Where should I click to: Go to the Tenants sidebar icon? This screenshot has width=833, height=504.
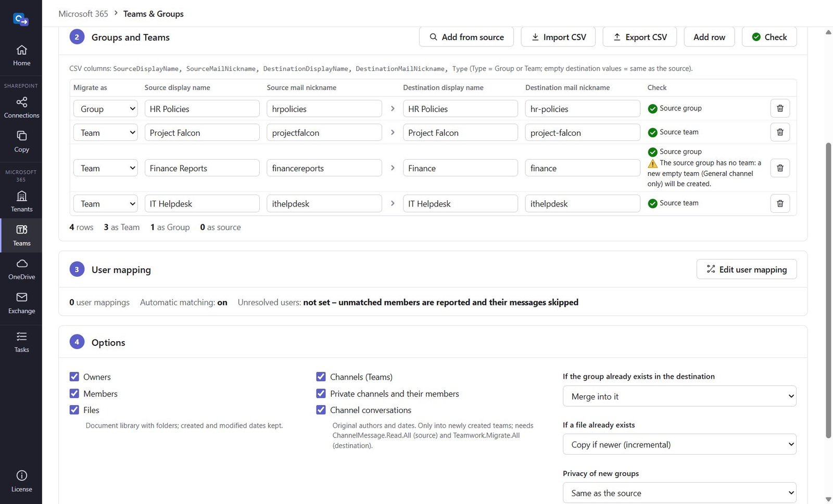pos(21,201)
